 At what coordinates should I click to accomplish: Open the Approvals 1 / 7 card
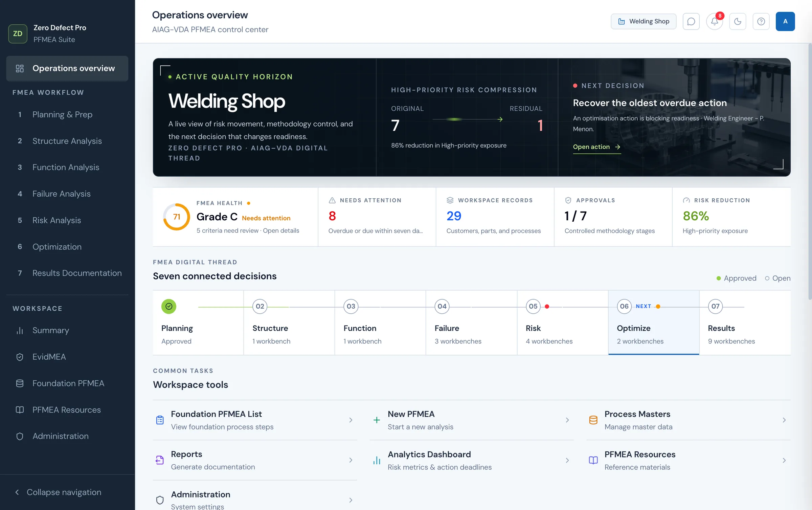[613, 217]
